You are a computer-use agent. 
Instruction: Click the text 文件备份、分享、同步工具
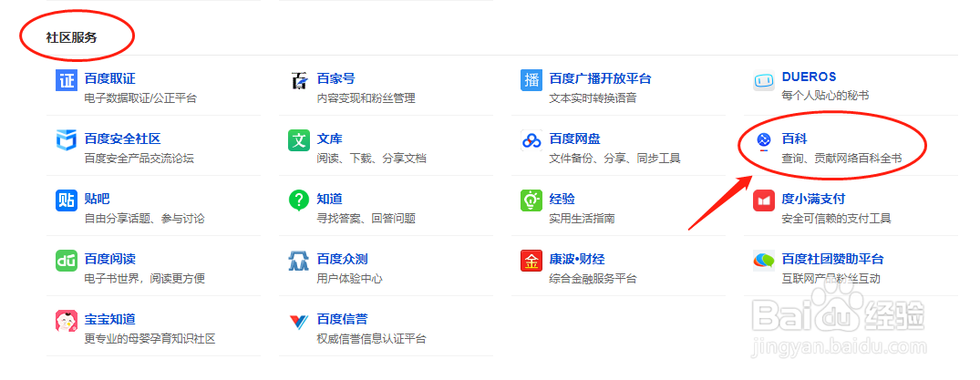[x=615, y=159]
